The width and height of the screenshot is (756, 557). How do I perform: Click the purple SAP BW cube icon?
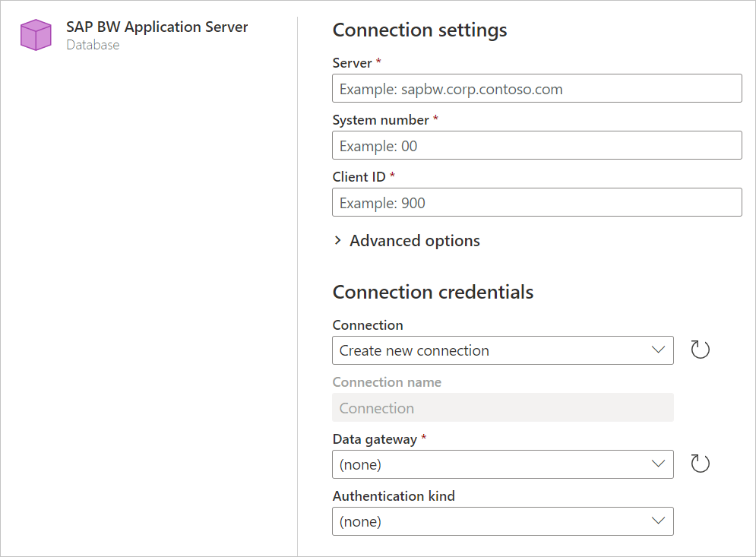(36, 35)
